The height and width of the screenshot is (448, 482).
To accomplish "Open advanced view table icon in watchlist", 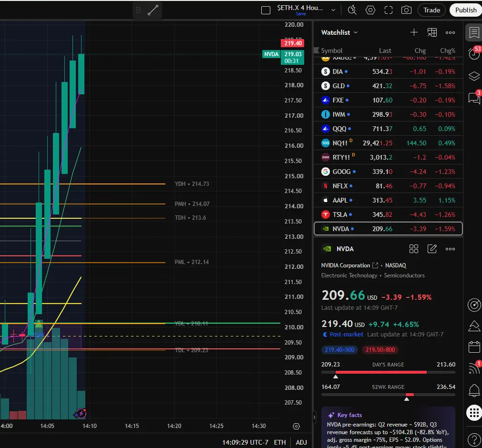I will [432, 32].
